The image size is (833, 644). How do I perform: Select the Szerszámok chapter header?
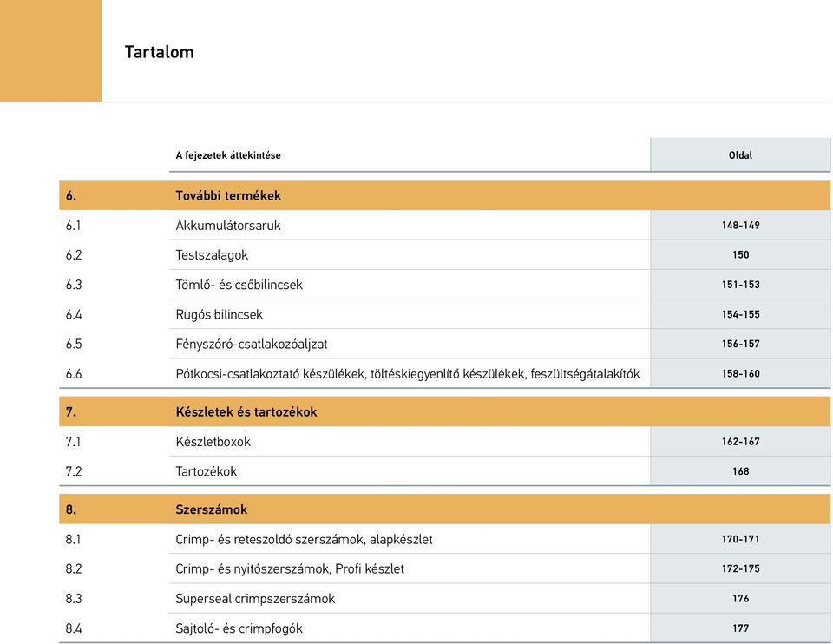tap(444, 509)
